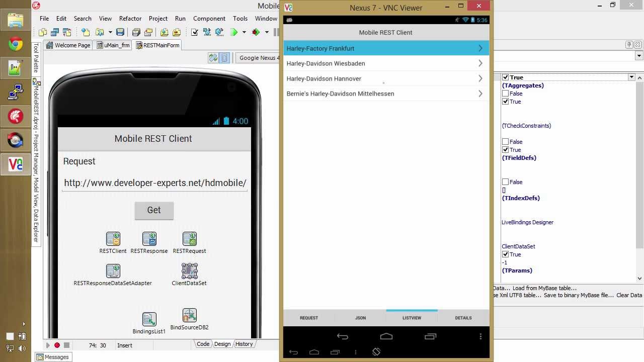The width and height of the screenshot is (644, 362).
Task: Click the Object Inspector scrollbar down arrow
Action: (x=640, y=278)
